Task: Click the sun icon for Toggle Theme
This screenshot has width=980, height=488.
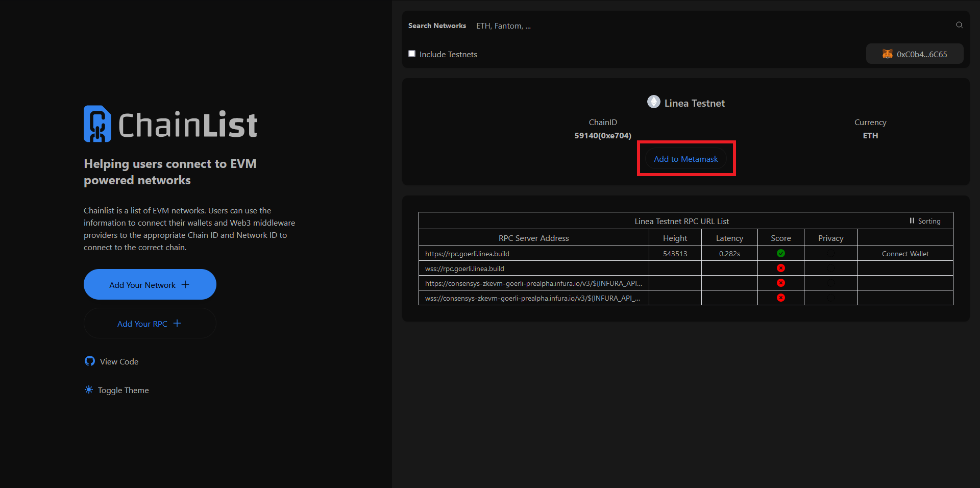Action: pyautogui.click(x=89, y=390)
